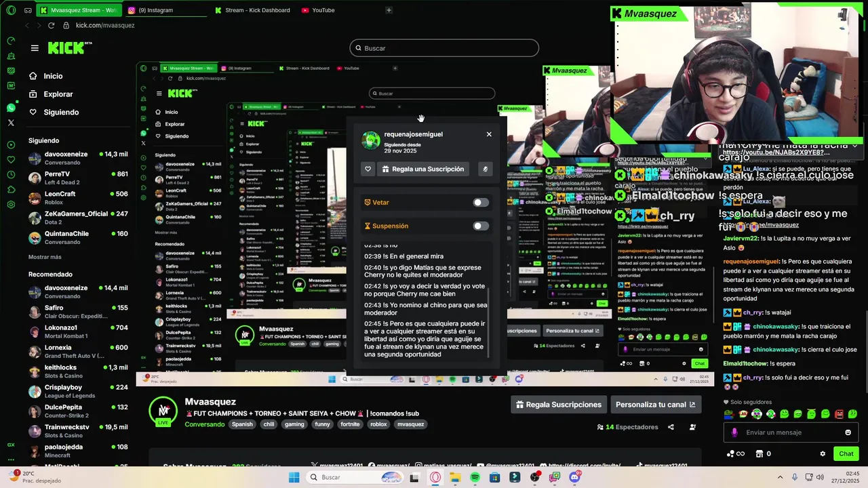
Task: Click the Enviar un mensaje input
Action: pyautogui.click(x=791, y=432)
